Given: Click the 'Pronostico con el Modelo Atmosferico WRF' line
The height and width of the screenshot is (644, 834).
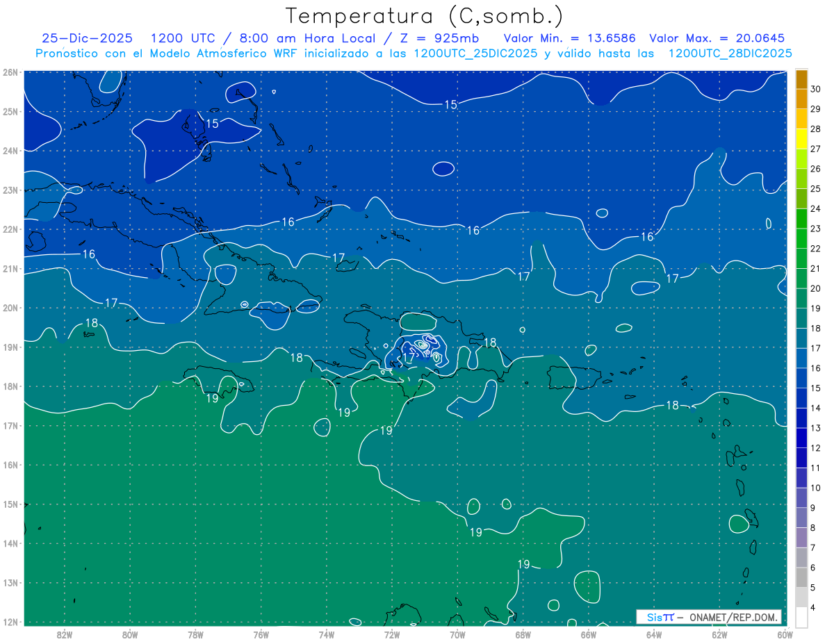Looking at the screenshot, I should tap(414, 53).
